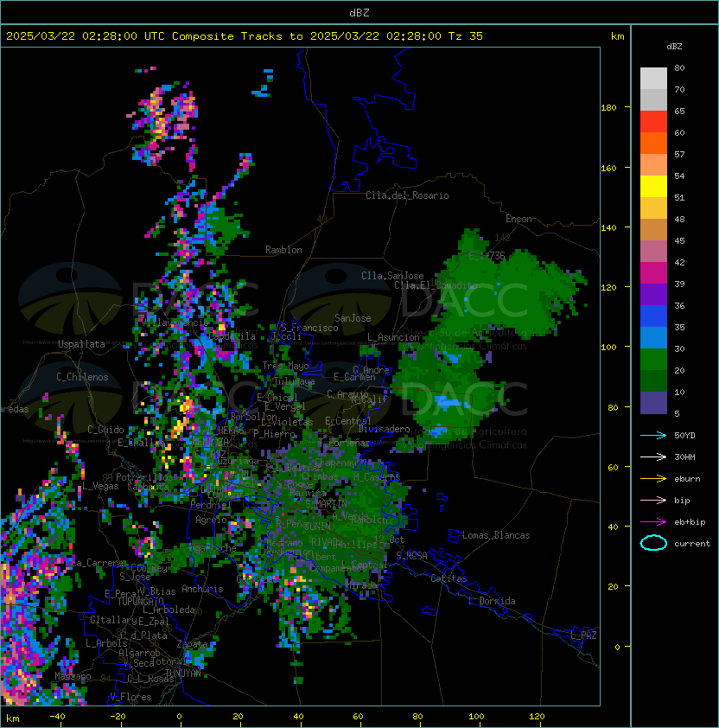The height and width of the screenshot is (728, 719).
Task: Click the 'current' legend label
Action: click(x=692, y=544)
